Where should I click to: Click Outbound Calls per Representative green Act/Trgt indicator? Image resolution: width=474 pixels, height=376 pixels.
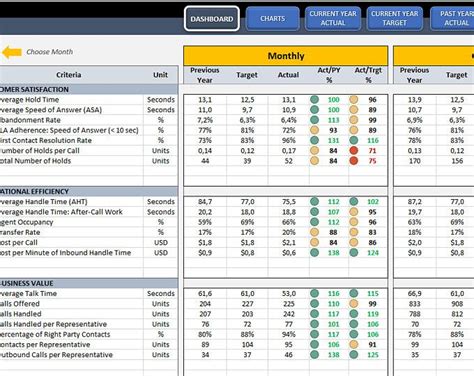pyautogui.click(x=354, y=355)
